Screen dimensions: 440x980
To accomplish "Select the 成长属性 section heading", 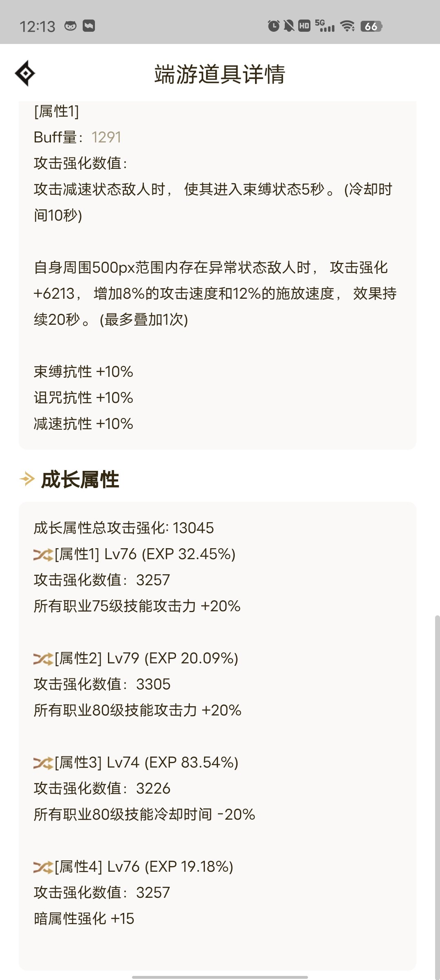I will click(x=80, y=479).
